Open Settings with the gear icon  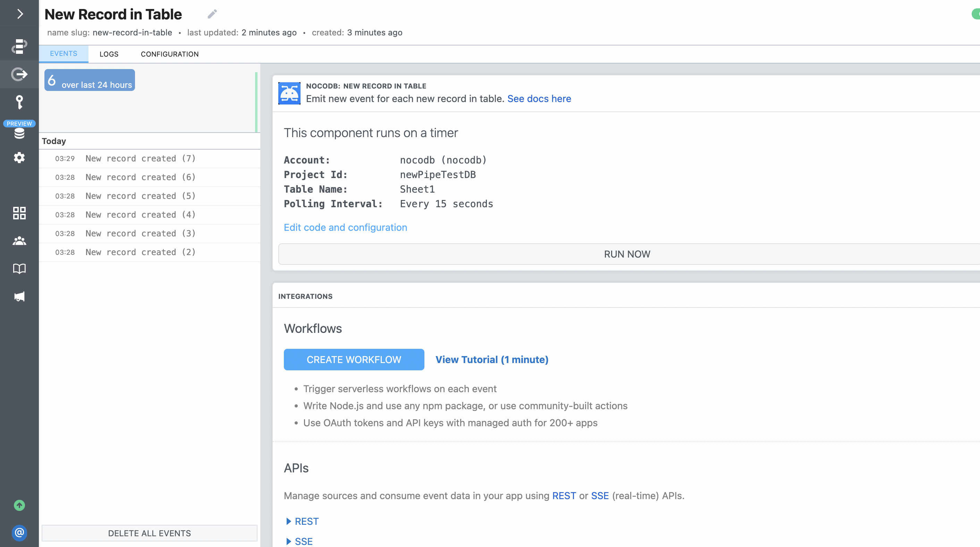[19, 158]
